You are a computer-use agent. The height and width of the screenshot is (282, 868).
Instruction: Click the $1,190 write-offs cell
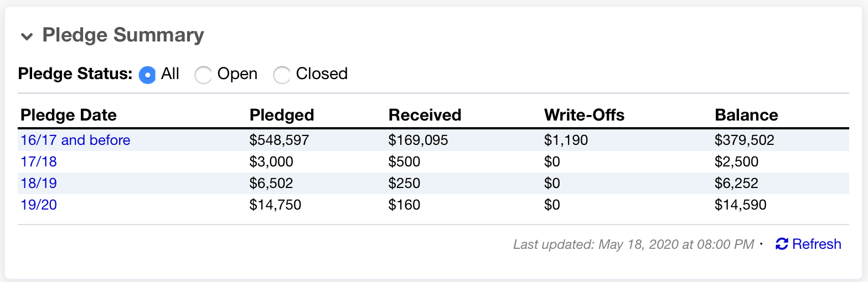click(566, 140)
